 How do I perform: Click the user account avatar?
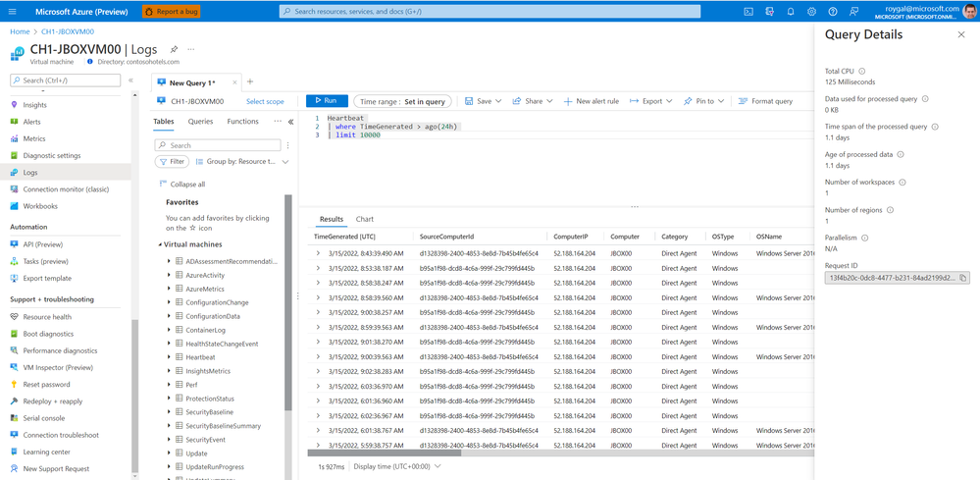pos(969,11)
